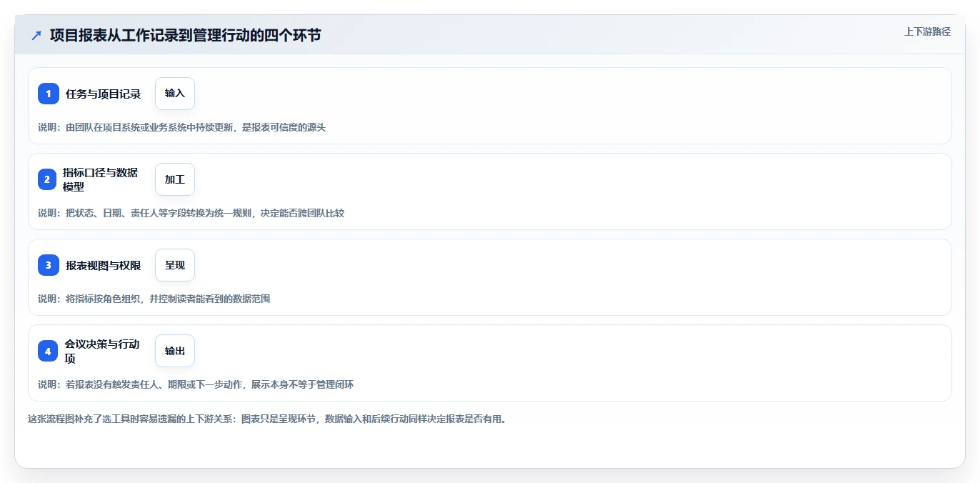Click the footer note starting 这张流程图补充了
This screenshot has height=483, width=980.
(267, 419)
